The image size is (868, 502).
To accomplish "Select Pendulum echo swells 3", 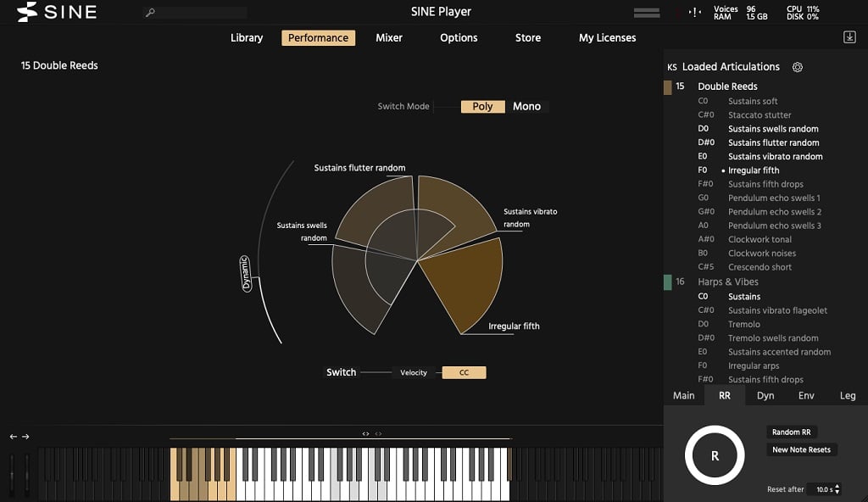I will pos(775,226).
